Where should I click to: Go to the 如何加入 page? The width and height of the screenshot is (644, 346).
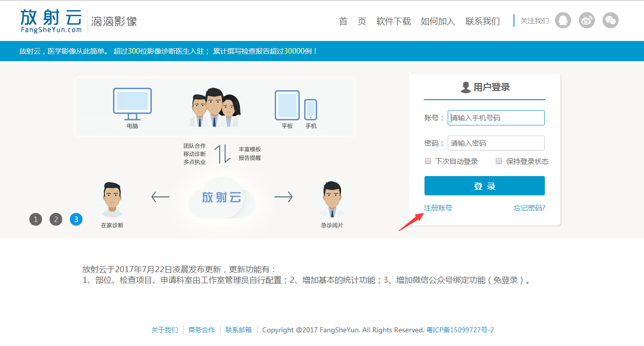[438, 21]
